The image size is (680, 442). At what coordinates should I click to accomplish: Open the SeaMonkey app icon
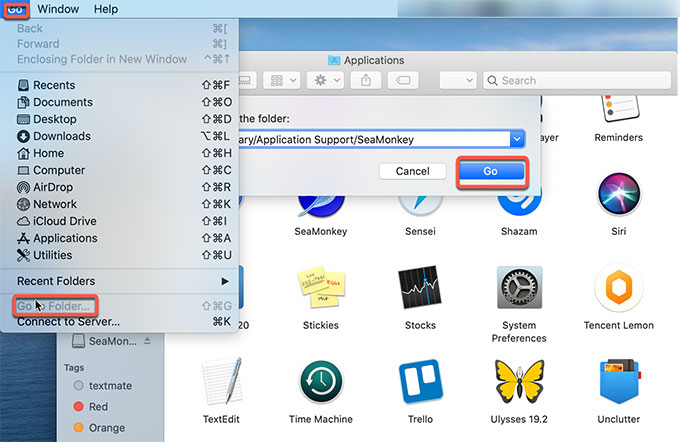(x=319, y=200)
